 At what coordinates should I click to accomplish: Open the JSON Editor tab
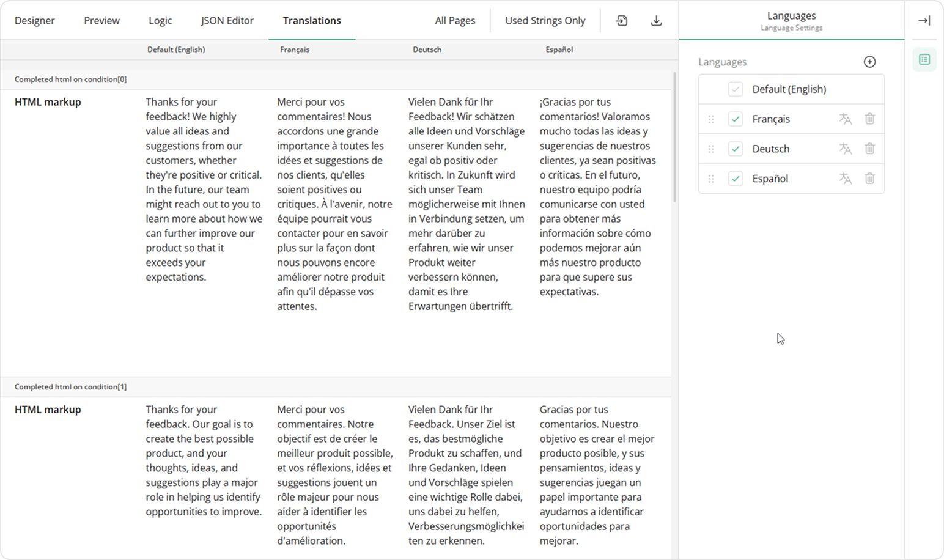pyautogui.click(x=227, y=21)
